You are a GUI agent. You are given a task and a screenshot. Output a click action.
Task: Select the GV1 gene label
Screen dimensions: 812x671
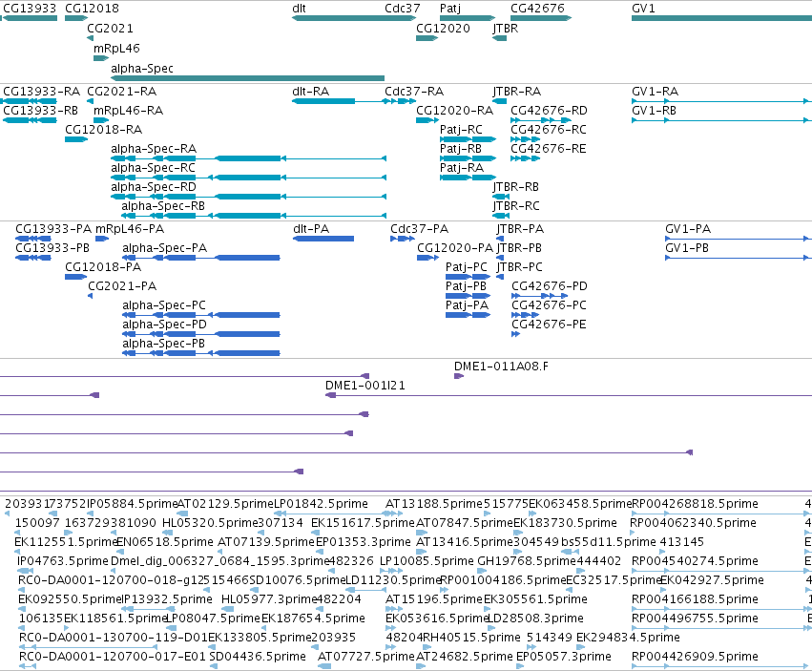coord(643,9)
